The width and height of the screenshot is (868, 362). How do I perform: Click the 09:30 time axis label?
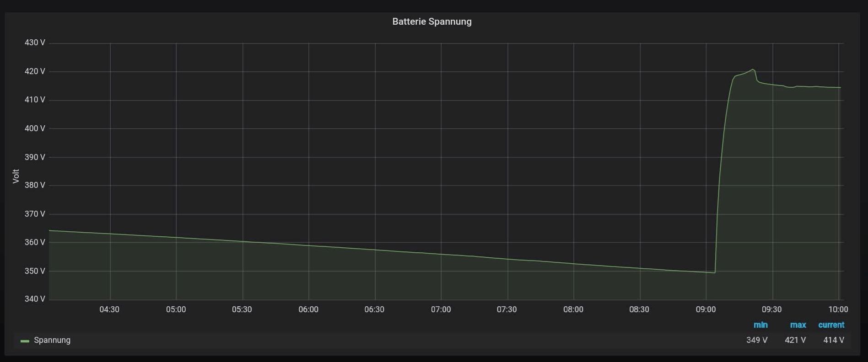[x=772, y=309]
